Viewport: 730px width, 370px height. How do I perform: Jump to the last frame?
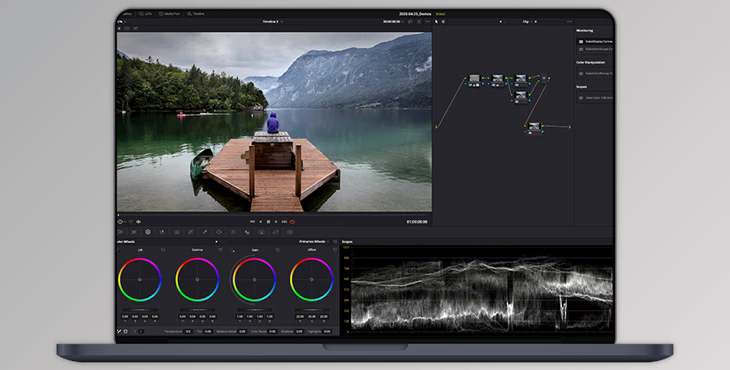click(284, 222)
